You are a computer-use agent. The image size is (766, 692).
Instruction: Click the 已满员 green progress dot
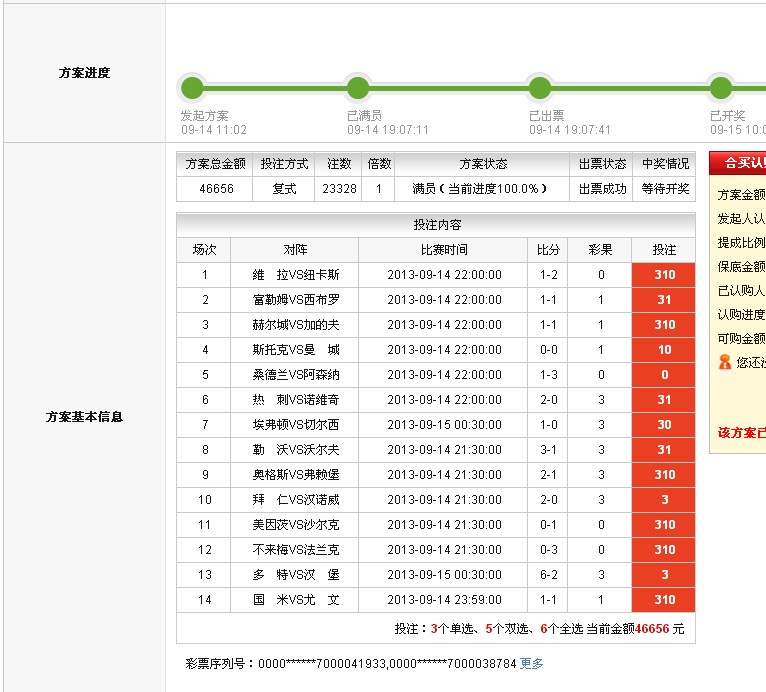coord(356,87)
